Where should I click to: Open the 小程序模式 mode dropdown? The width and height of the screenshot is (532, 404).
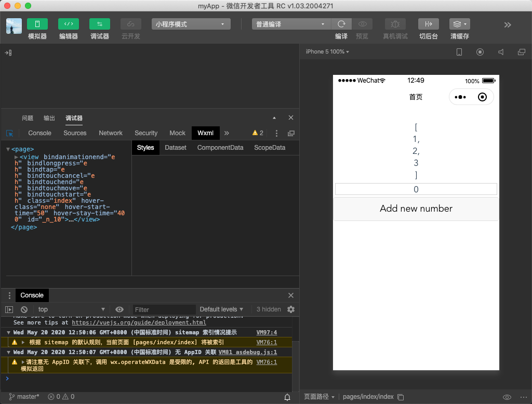(191, 24)
